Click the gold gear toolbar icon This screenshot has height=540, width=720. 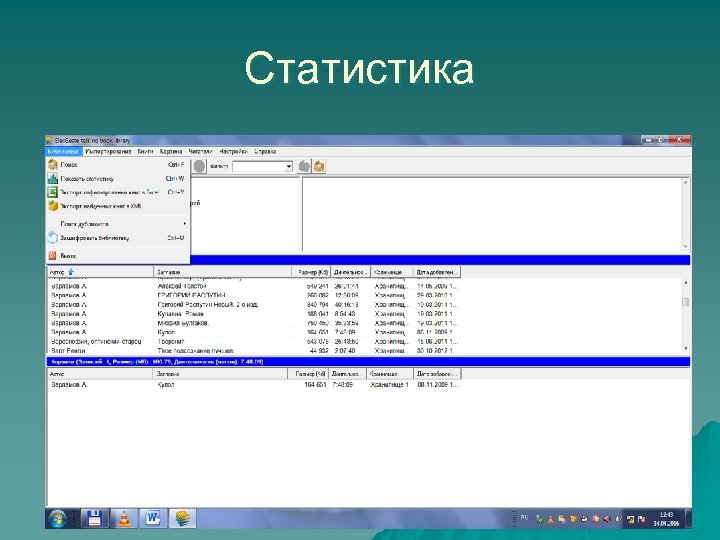319,166
